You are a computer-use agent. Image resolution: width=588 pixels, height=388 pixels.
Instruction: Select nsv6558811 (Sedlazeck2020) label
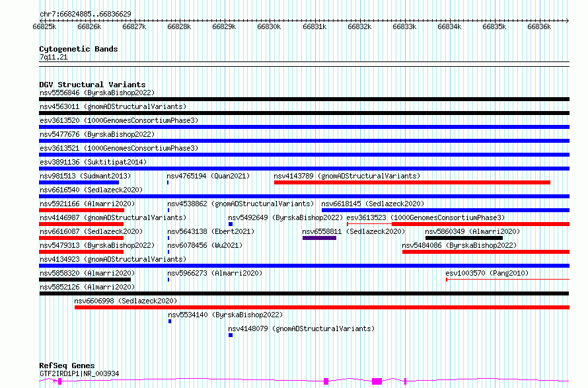353,231
